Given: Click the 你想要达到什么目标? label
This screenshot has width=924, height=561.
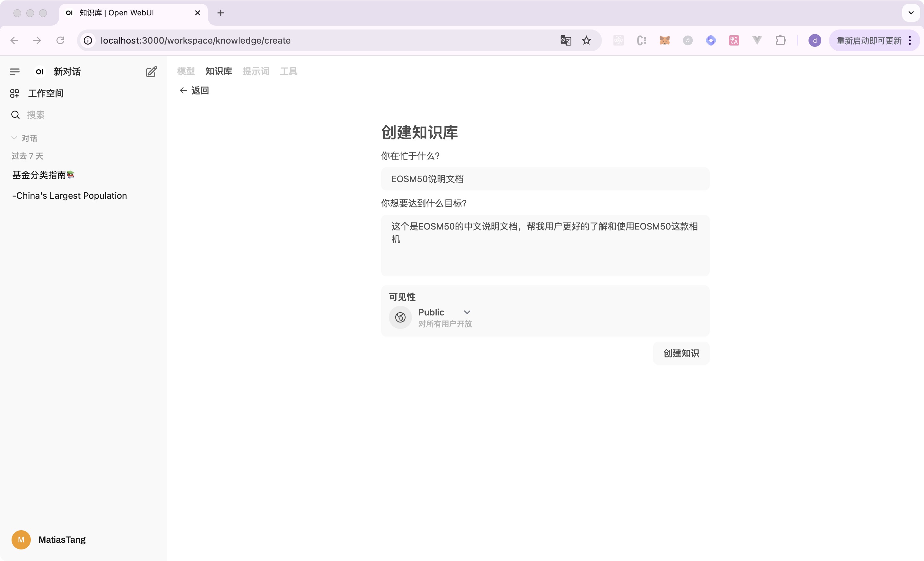Looking at the screenshot, I should 424,203.
